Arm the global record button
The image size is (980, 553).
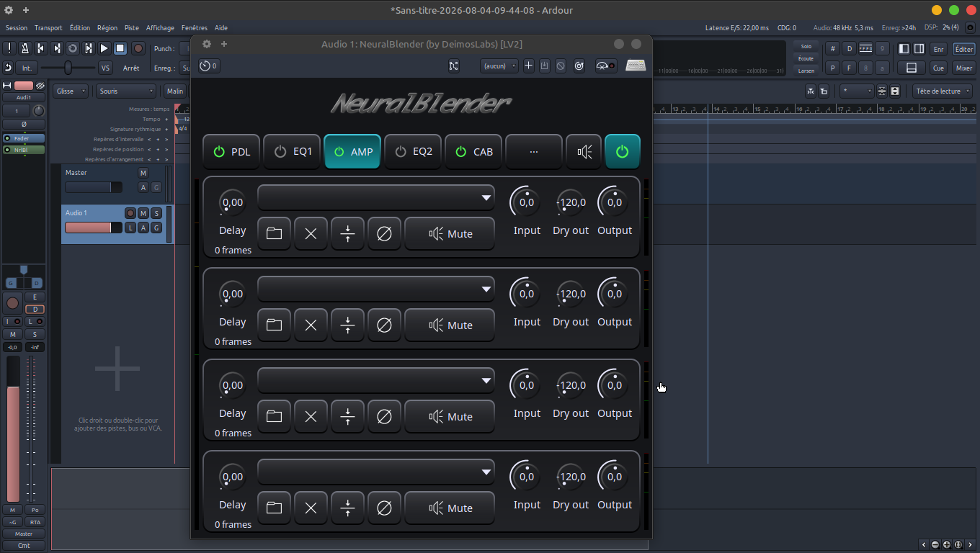pyautogui.click(x=138, y=48)
